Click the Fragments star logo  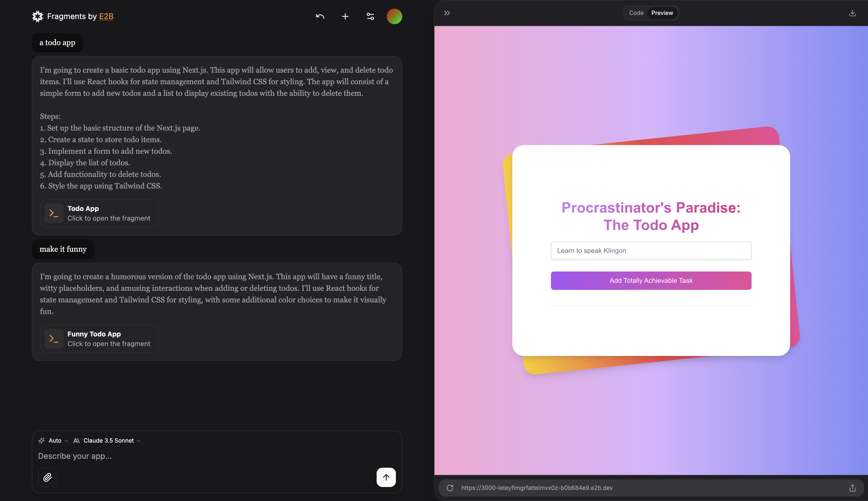pyautogui.click(x=37, y=16)
